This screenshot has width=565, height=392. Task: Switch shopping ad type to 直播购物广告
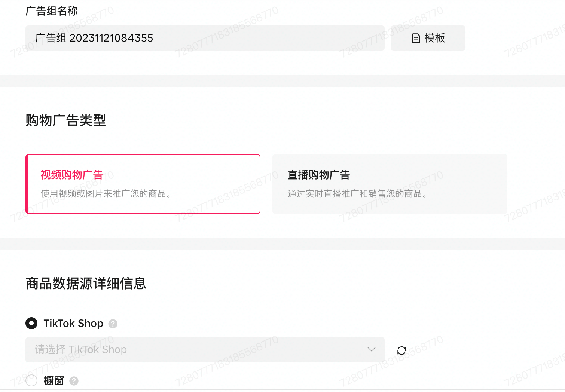pyautogui.click(x=390, y=184)
